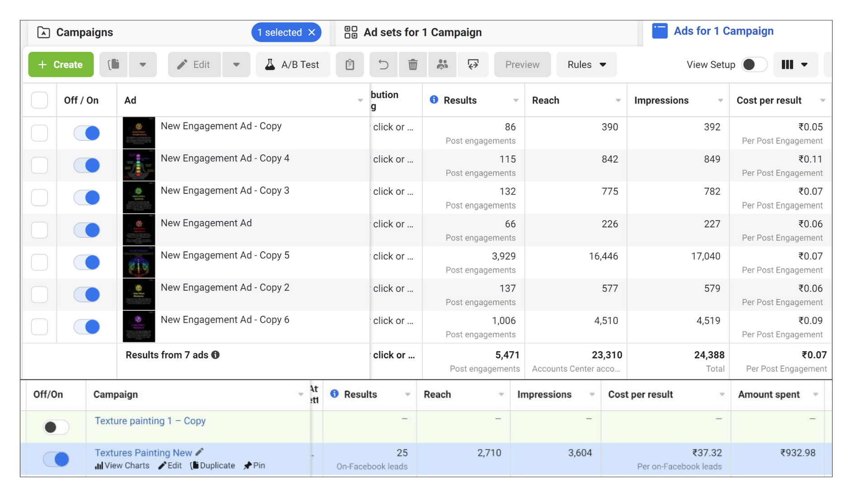Click the trash delete icon
This screenshot has height=488, width=868.
point(413,65)
